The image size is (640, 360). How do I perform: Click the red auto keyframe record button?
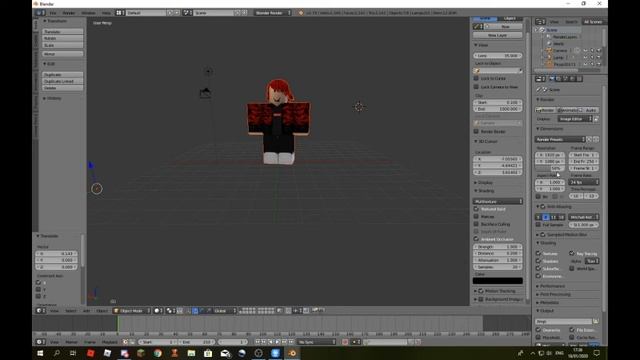[x=345, y=342]
